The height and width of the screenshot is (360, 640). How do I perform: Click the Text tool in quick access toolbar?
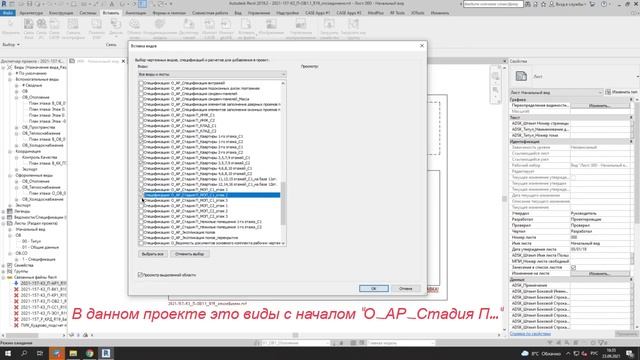tap(112, 4)
